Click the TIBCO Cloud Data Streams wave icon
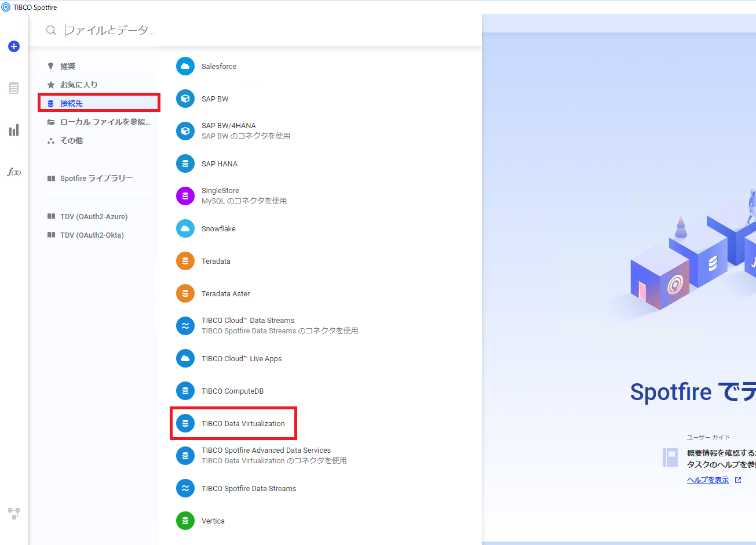 (x=185, y=326)
